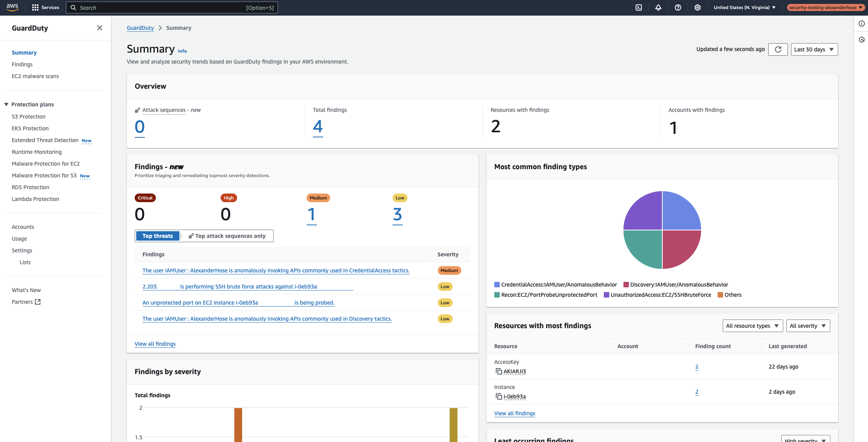Open the hexagon tools icon on right edge
Image resolution: width=868 pixels, height=442 pixels.
862,40
